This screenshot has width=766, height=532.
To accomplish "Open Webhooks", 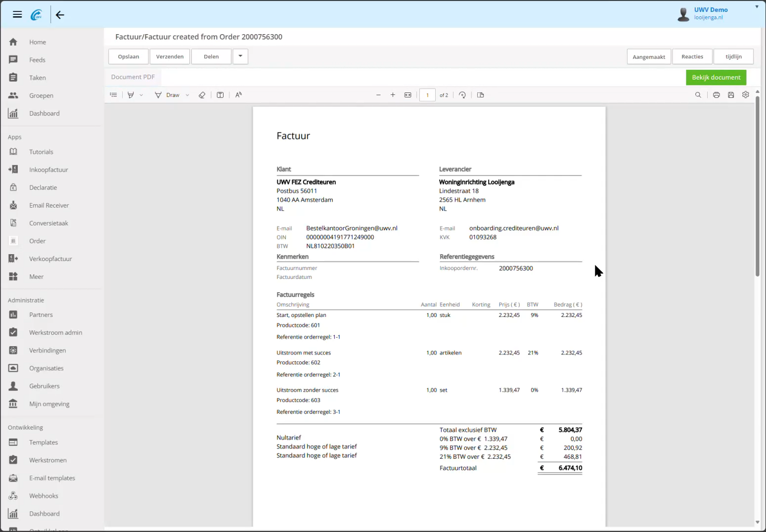I will pos(44,496).
